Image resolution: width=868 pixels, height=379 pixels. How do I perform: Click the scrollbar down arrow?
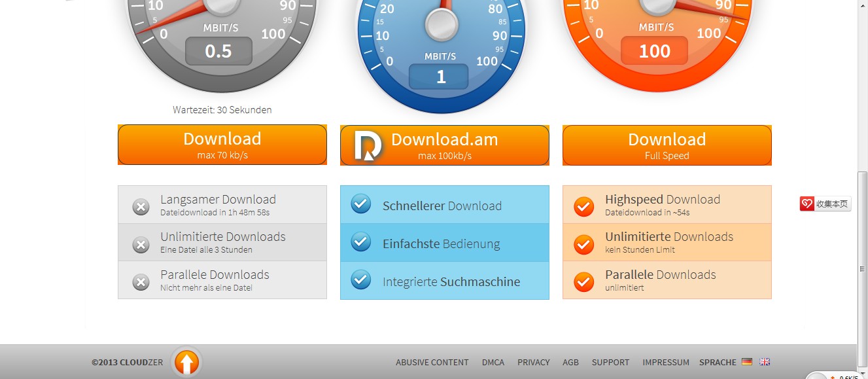click(x=862, y=372)
